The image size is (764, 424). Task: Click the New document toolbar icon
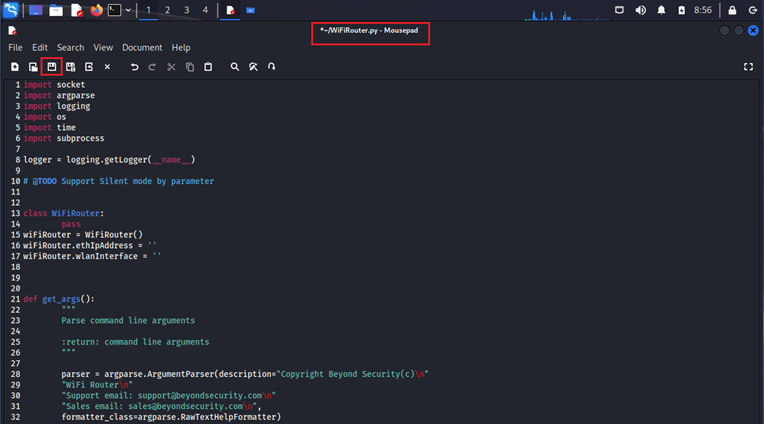pos(15,67)
